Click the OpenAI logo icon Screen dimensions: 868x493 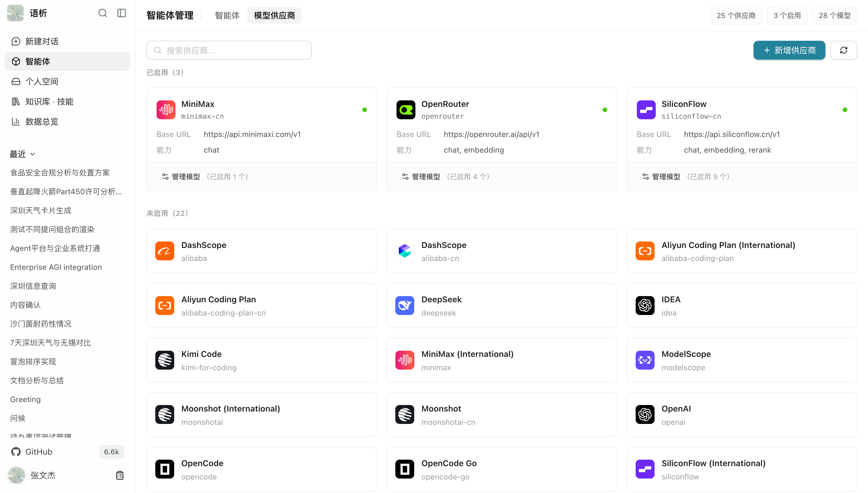tap(645, 414)
